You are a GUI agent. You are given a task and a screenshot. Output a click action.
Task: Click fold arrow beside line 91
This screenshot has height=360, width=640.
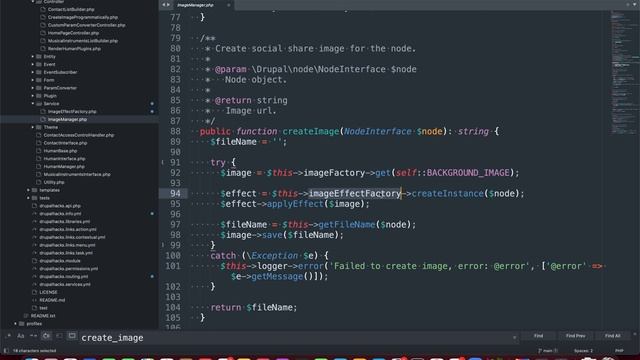[163, 162]
